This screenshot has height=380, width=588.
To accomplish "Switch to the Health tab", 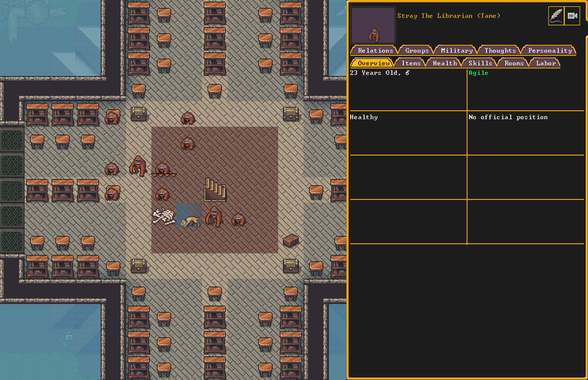I will click(445, 63).
